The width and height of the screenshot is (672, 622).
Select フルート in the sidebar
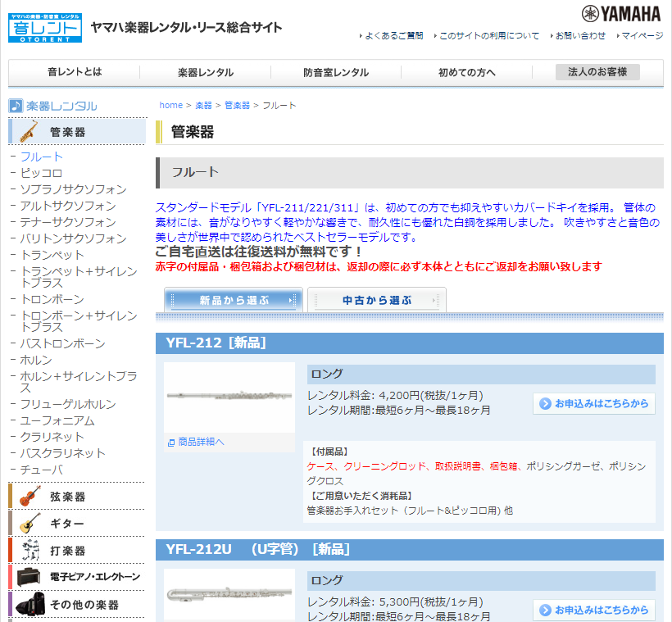[x=42, y=157]
